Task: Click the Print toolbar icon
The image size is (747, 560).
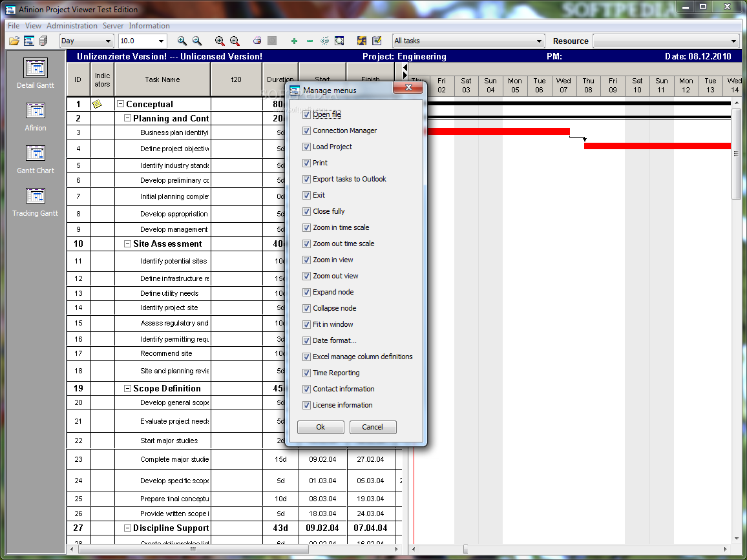Action: coord(257,41)
